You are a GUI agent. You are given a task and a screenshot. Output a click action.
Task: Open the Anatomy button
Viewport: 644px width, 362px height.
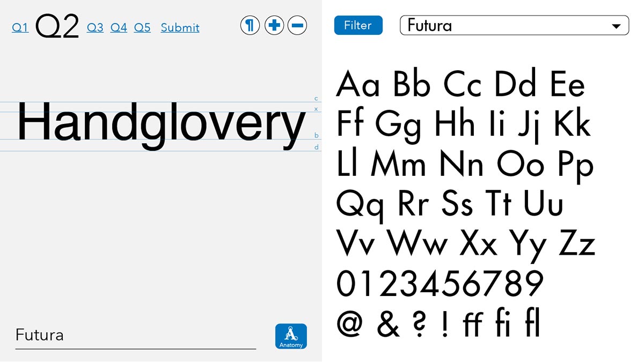(291, 336)
